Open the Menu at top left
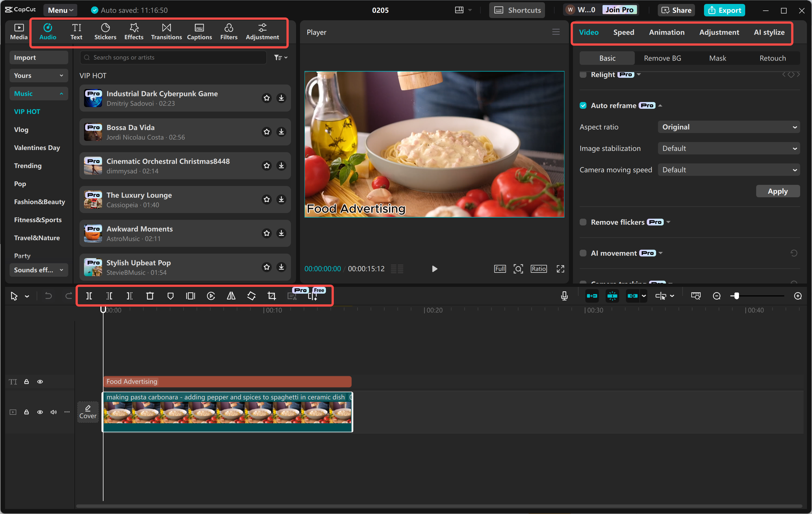This screenshot has height=514, width=812. [60, 10]
